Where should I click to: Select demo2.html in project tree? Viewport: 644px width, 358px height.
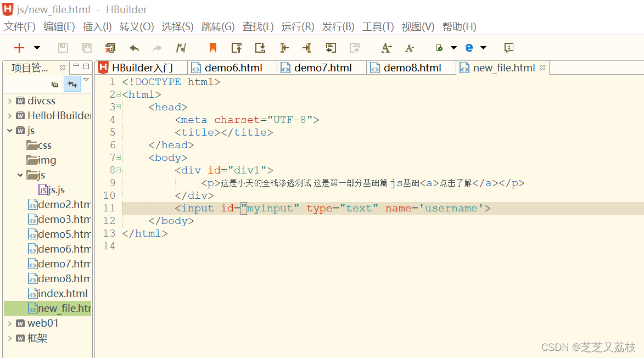pyautogui.click(x=59, y=204)
